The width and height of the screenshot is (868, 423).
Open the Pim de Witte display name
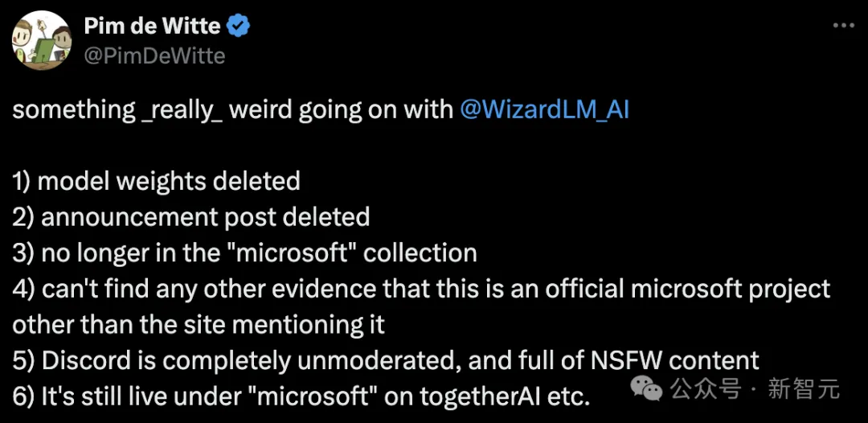152,26
